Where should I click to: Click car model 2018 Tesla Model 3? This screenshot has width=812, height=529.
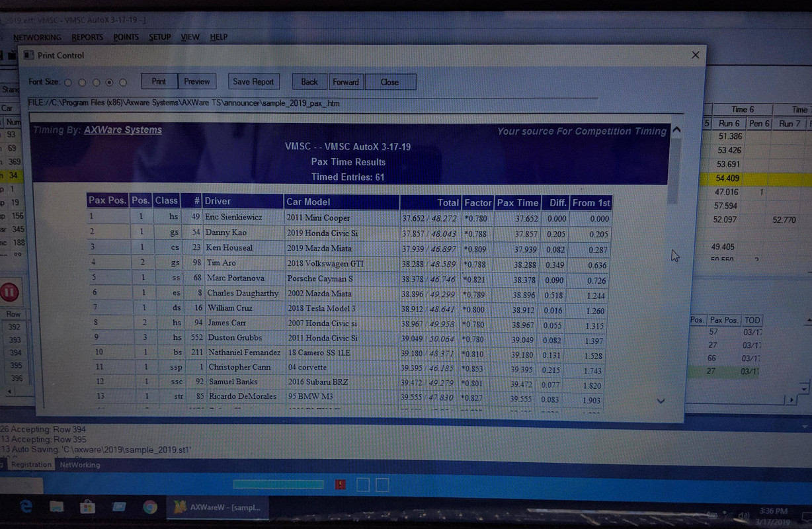click(321, 308)
